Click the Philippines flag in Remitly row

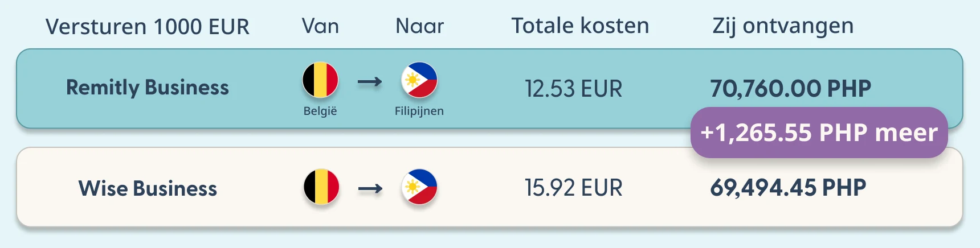(419, 80)
